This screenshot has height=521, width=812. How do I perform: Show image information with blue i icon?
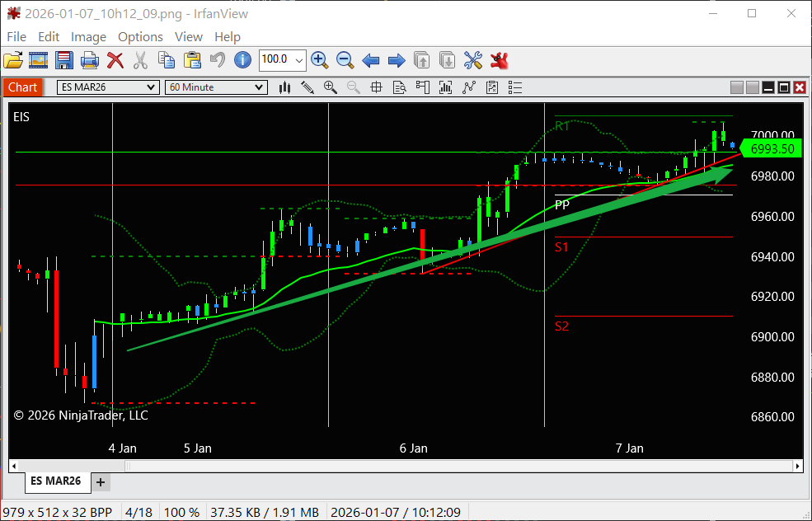coord(242,61)
